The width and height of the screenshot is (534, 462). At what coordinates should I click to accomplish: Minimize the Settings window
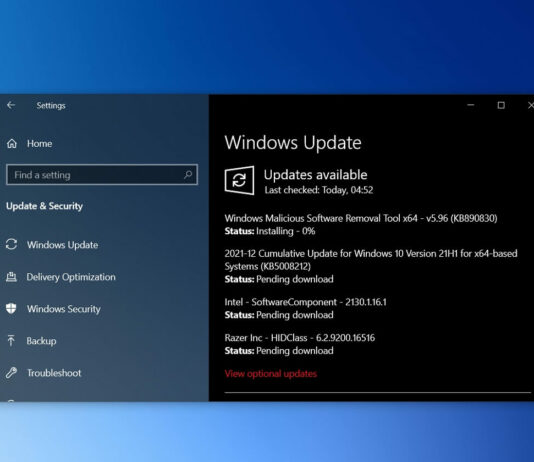tap(471, 105)
